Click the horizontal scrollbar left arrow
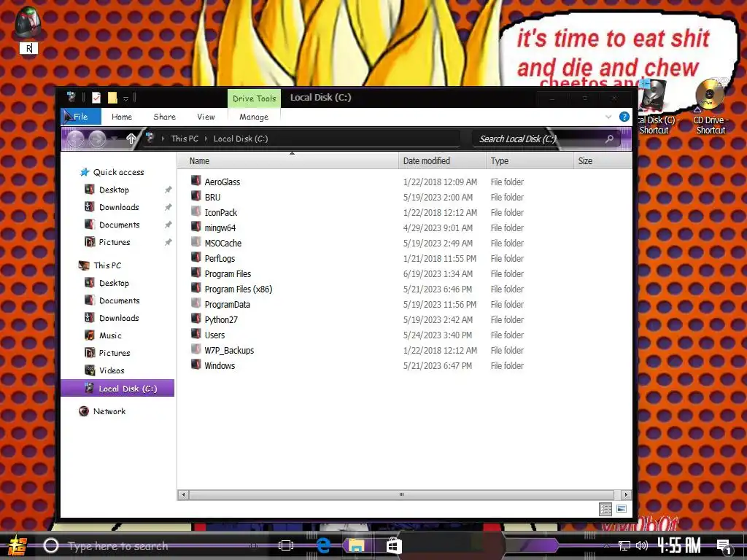Image resolution: width=747 pixels, height=560 pixels. point(183,495)
